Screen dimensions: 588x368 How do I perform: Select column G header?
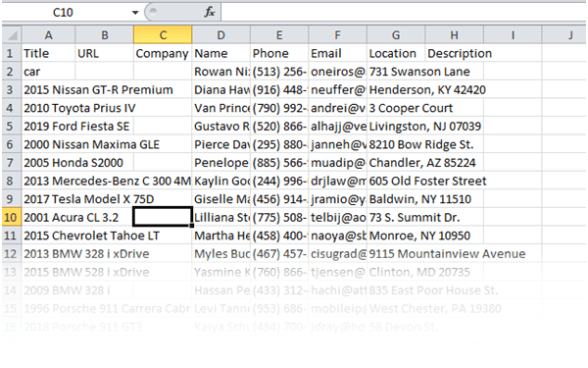(396, 35)
